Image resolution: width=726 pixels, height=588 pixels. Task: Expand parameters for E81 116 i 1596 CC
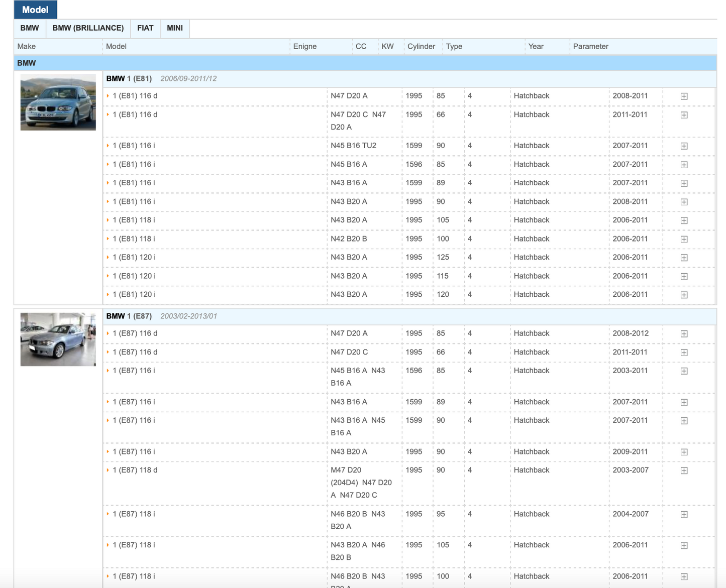tap(684, 165)
